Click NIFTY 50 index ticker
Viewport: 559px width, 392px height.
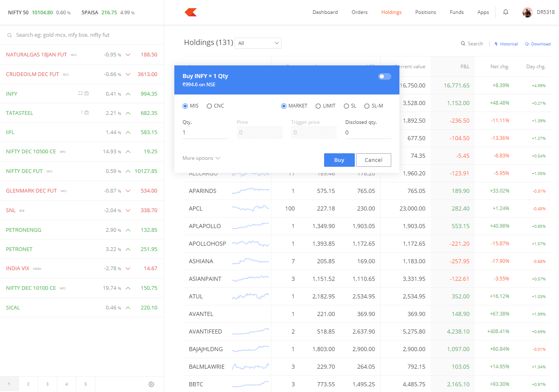39,13
